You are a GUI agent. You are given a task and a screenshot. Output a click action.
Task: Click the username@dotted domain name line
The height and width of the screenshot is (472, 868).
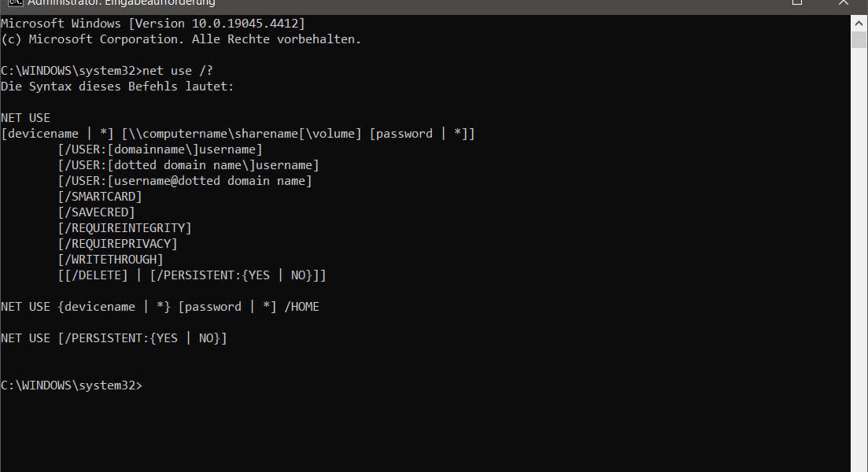[185, 180]
